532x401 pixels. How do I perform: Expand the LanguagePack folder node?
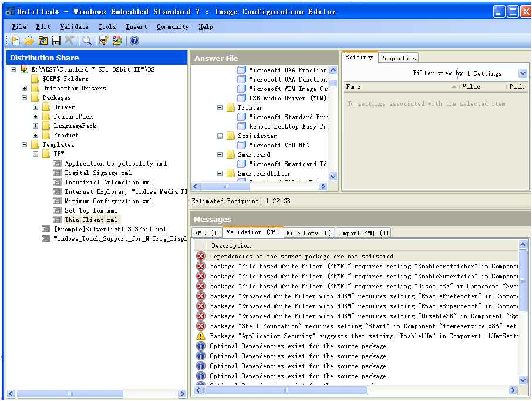36,126
